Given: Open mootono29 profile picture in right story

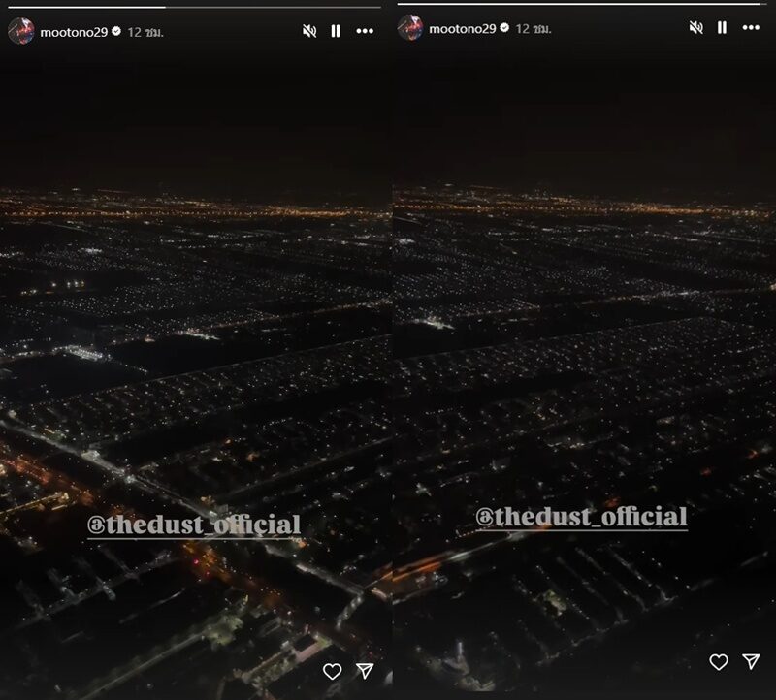Looking at the screenshot, I should coord(410,27).
